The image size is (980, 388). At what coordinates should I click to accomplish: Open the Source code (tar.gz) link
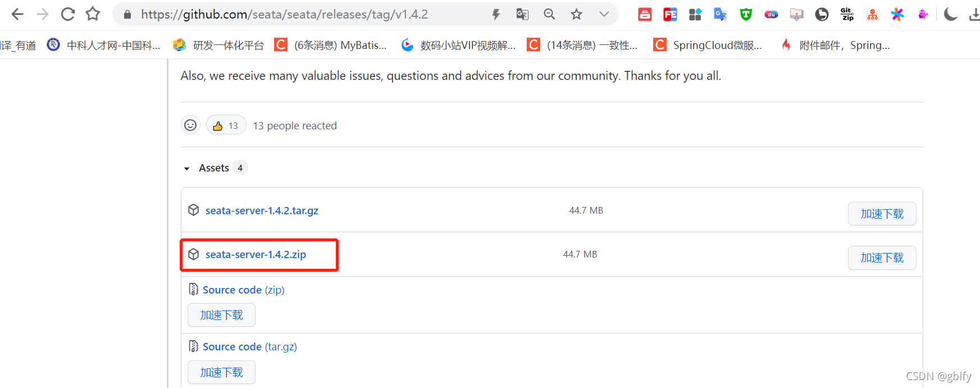[x=250, y=346]
